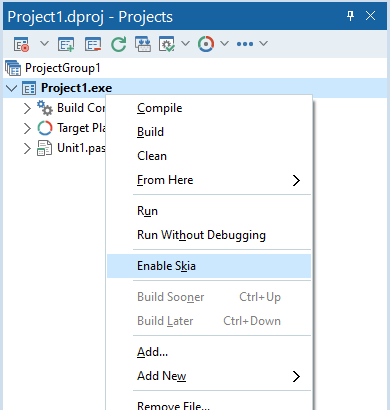Expand the Unit1.pas node
390x410 pixels.
[x=27, y=148]
